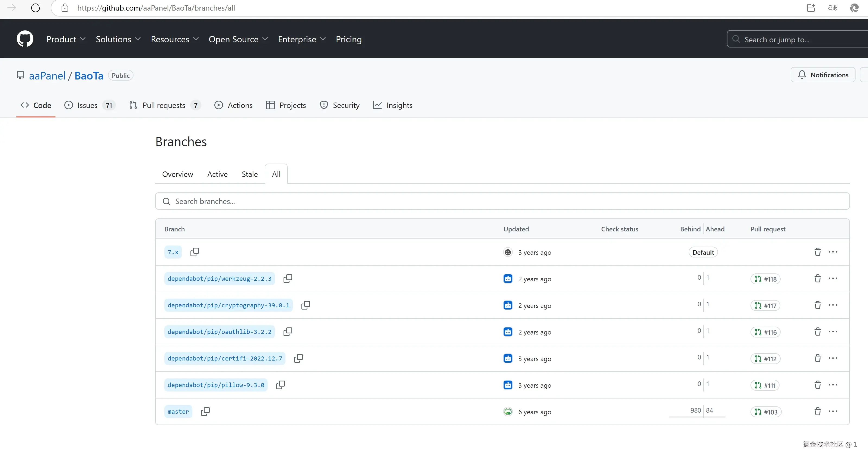Copy the oauthlib-3.2.2 branch name
Screen dimensions: 868x459
(288, 331)
